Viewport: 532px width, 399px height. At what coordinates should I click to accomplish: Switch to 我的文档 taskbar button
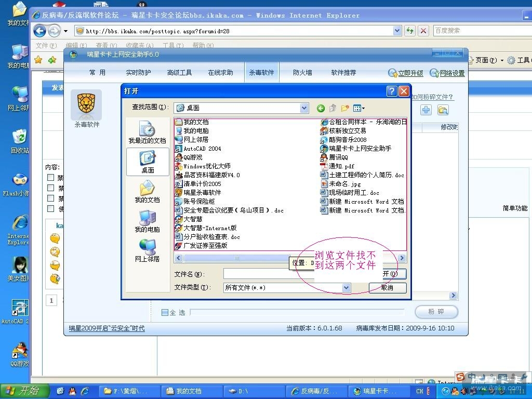[x=192, y=391]
